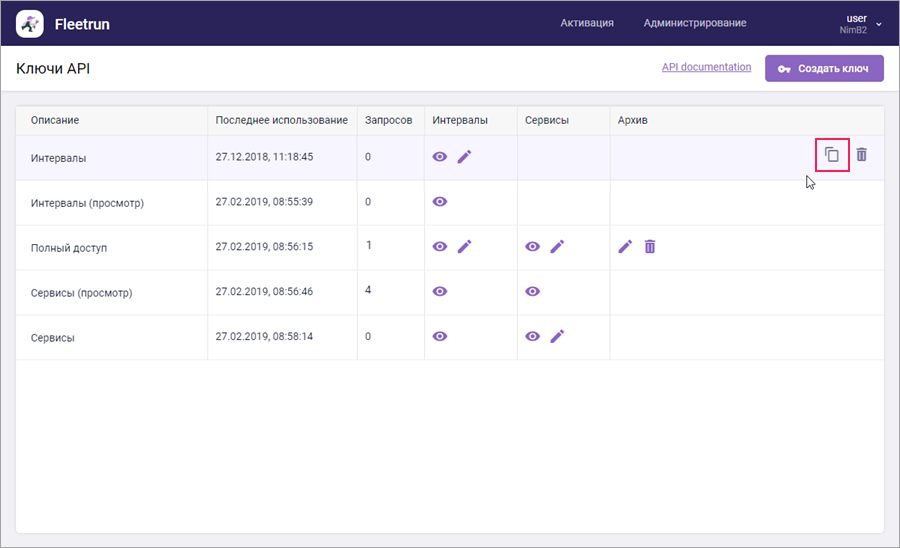Click the date 27.02.2019, 08:56:15
The height and width of the screenshot is (548, 900).
point(264,246)
